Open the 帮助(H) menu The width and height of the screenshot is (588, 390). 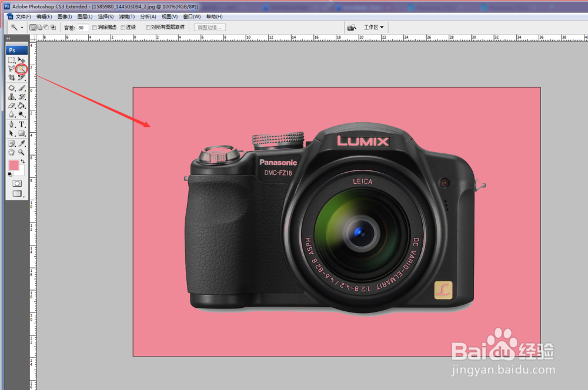click(x=214, y=16)
